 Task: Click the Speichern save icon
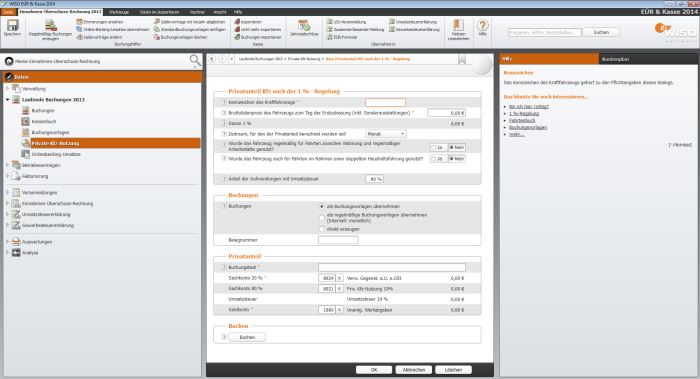12,25
